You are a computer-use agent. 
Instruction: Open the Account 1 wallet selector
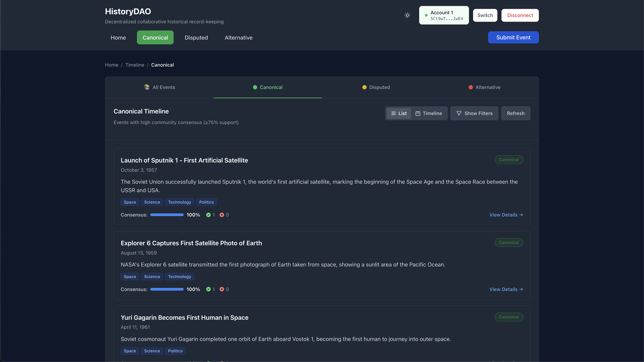pos(444,15)
